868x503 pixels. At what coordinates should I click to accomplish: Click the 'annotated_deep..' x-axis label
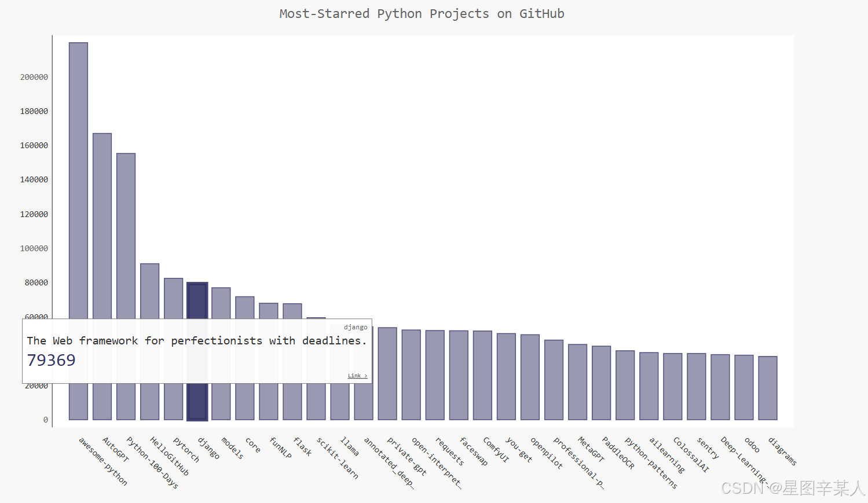point(389,463)
